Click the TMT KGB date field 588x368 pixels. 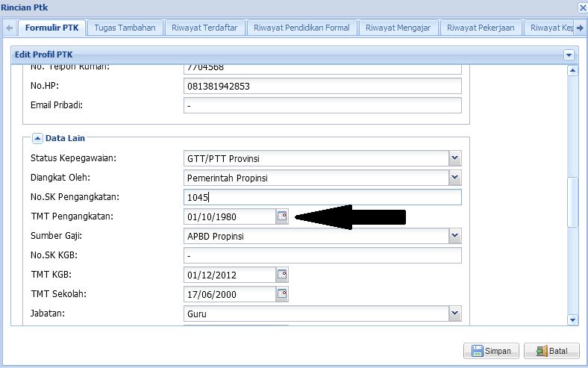(x=230, y=275)
